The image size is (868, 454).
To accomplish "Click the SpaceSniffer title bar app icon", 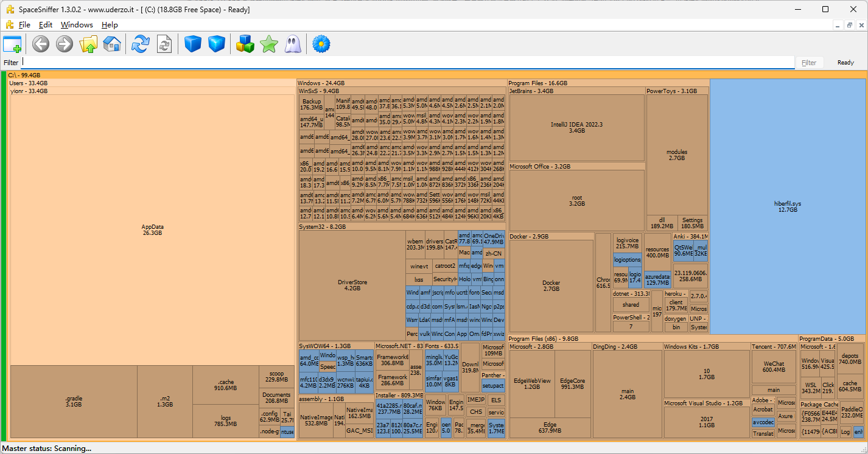I will click(10, 9).
